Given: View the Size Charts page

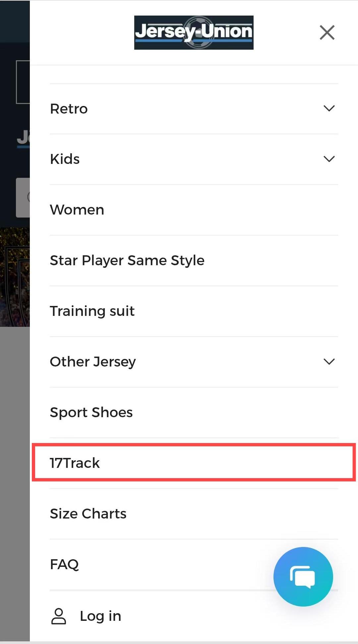Looking at the screenshot, I should (x=88, y=514).
